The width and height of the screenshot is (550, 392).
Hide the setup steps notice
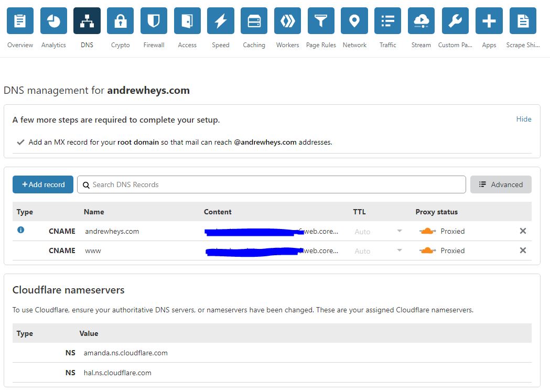tap(524, 119)
